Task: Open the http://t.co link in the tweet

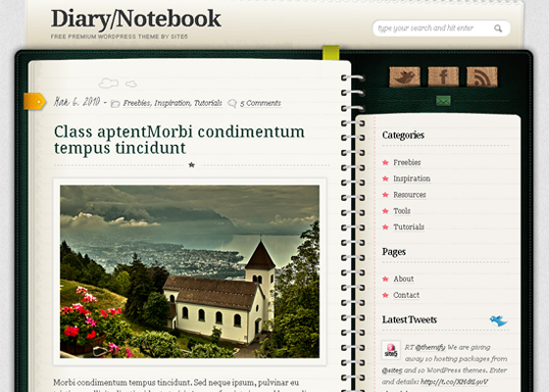Action: coord(454,382)
